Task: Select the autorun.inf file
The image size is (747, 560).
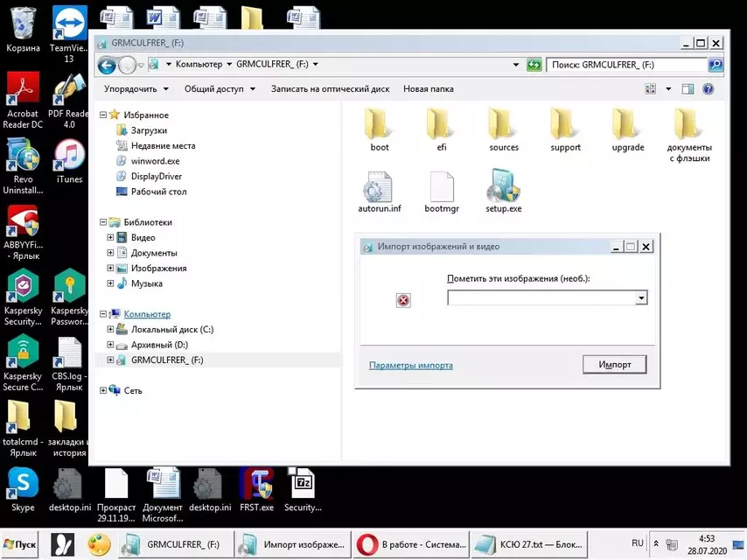Action: tap(380, 192)
